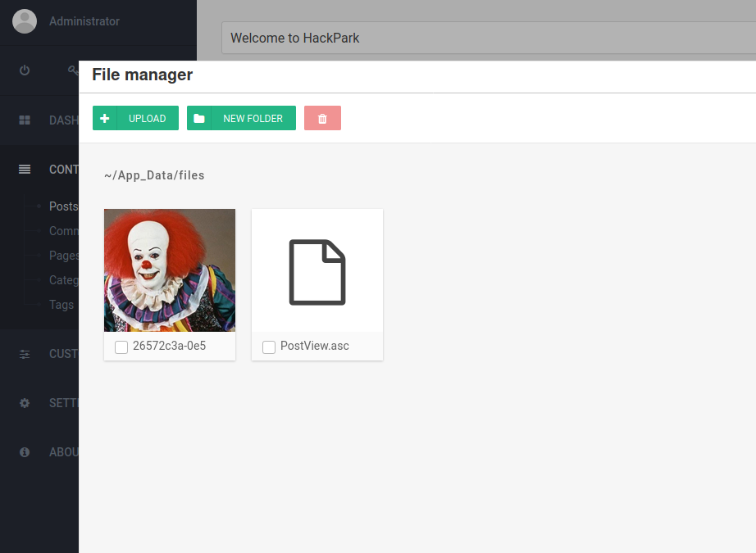Image resolution: width=756 pixels, height=553 pixels.
Task: Click the Dashboard grid icon
Action: 25,120
